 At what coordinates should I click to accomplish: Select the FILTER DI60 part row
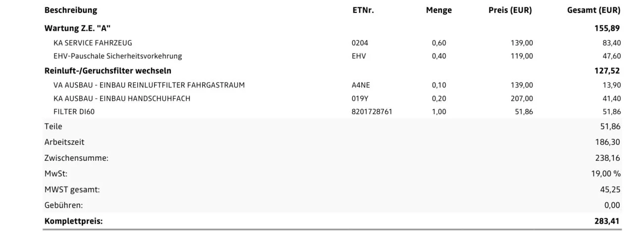pos(332,112)
